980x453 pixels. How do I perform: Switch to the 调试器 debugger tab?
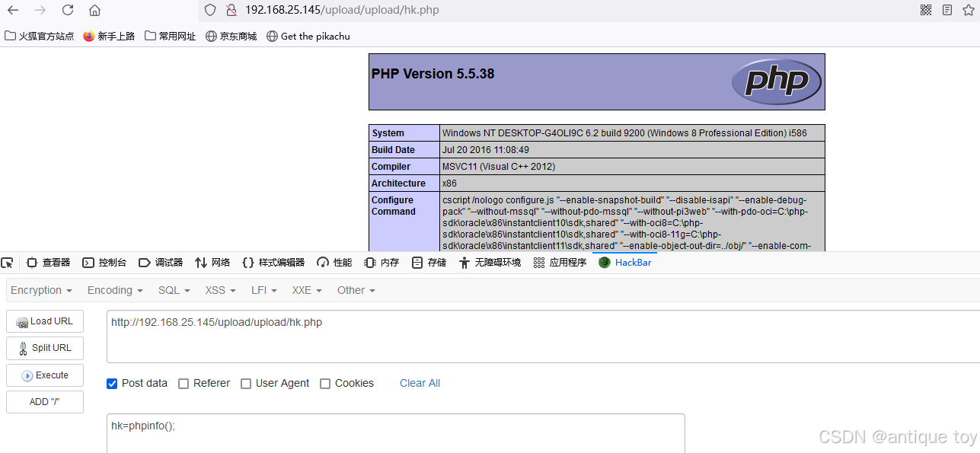pos(161,263)
